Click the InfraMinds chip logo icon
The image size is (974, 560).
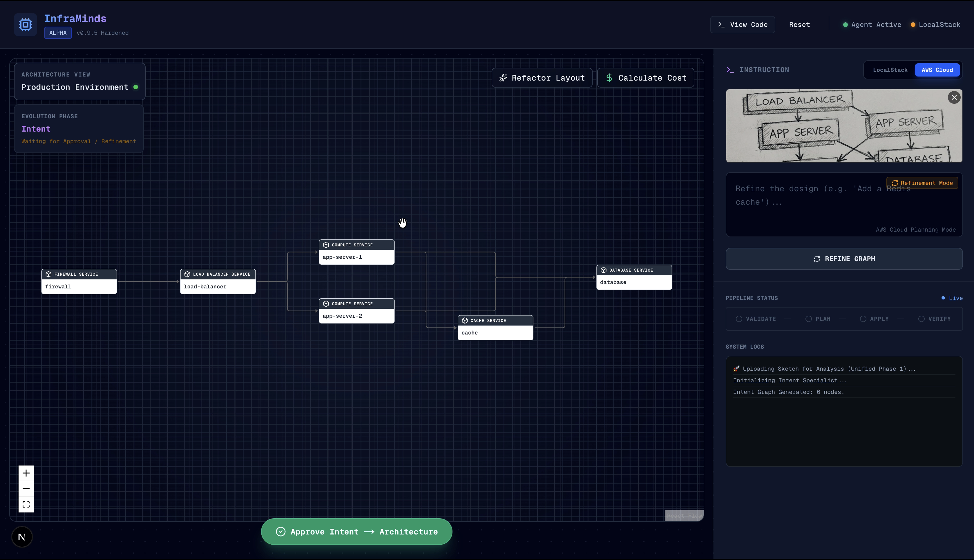(26, 25)
